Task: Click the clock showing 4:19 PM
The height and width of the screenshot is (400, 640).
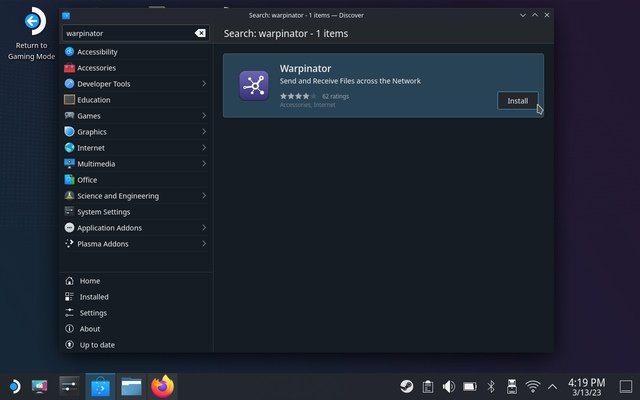Action: (587, 387)
